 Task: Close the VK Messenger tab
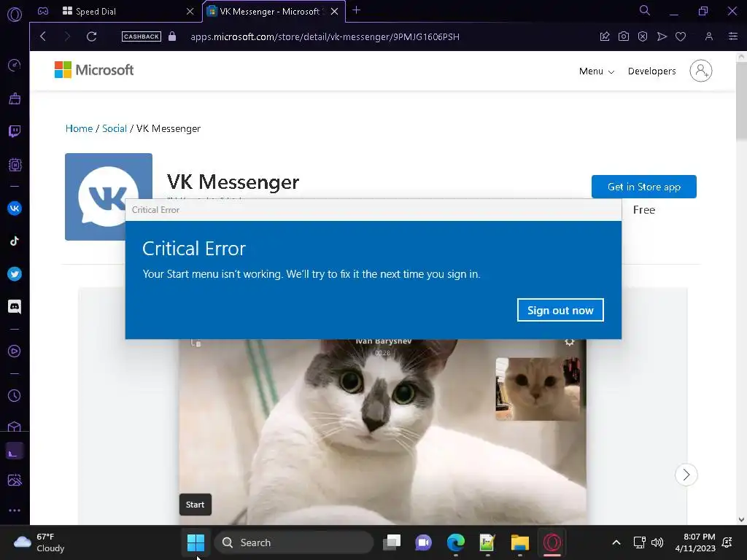click(334, 12)
